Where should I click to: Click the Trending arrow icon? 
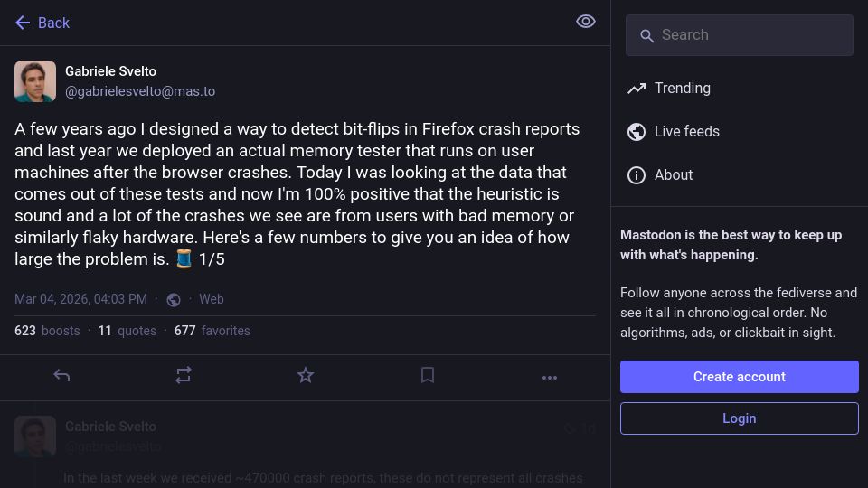click(x=636, y=88)
